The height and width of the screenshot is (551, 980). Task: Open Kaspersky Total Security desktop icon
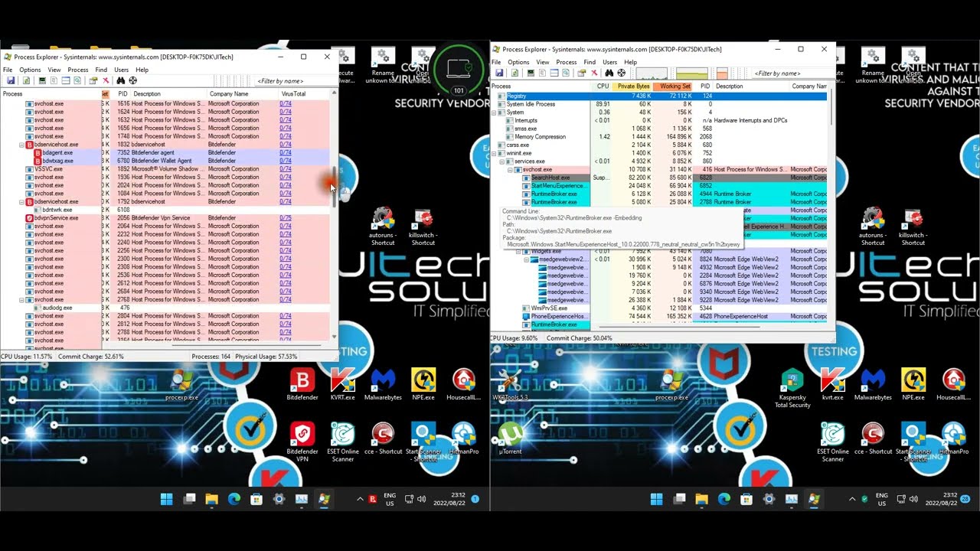792,389
